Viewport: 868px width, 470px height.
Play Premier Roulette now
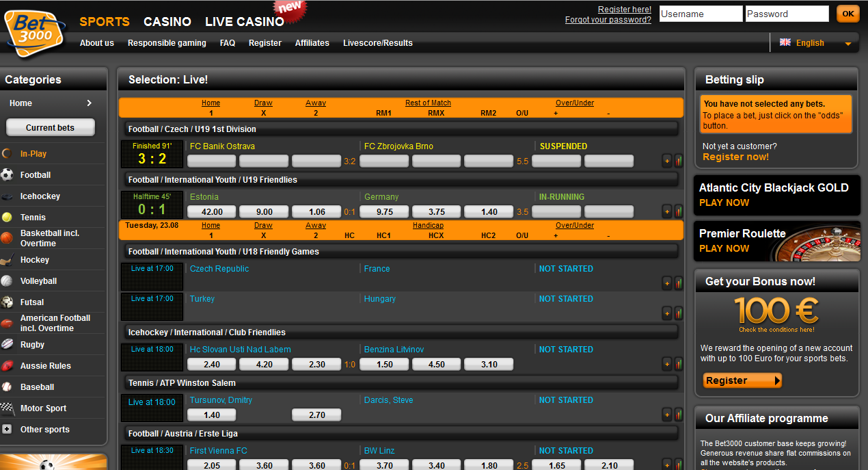[x=724, y=248]
